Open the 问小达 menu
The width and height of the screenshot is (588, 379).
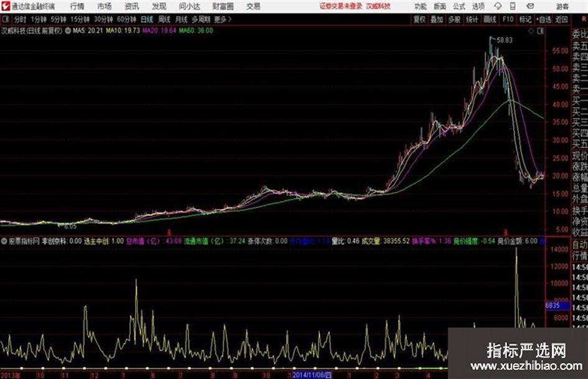click(189, 6)
